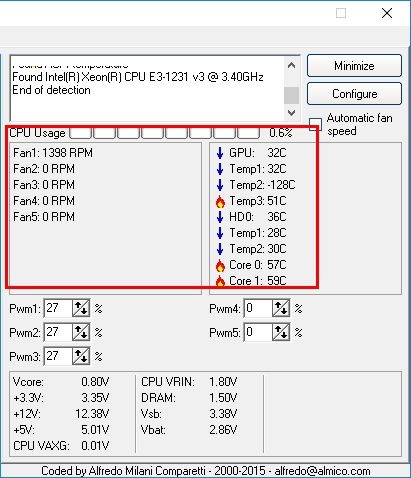Click the Fan3: 0 RPM reading
This screenshot has width=411, height=478.
(44, 185)
